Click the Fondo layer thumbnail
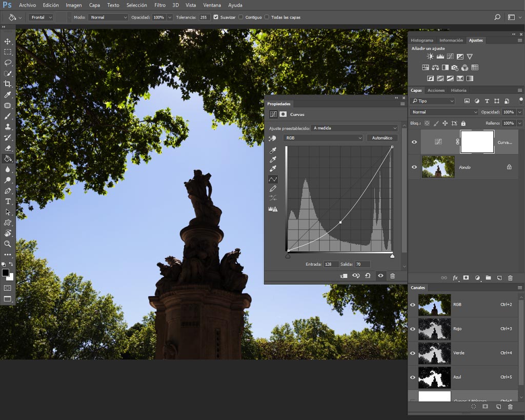This screenshot has height=420, width=525. 438,167
